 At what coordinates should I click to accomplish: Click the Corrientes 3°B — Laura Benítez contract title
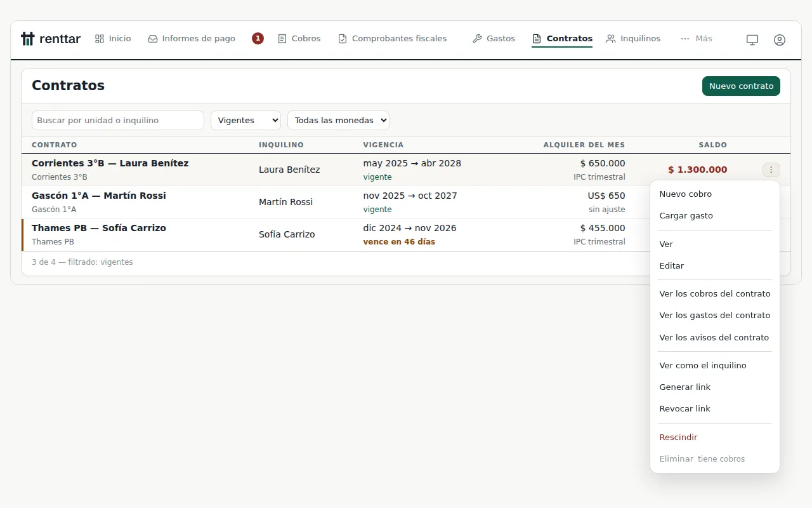[x=110, y=163]
